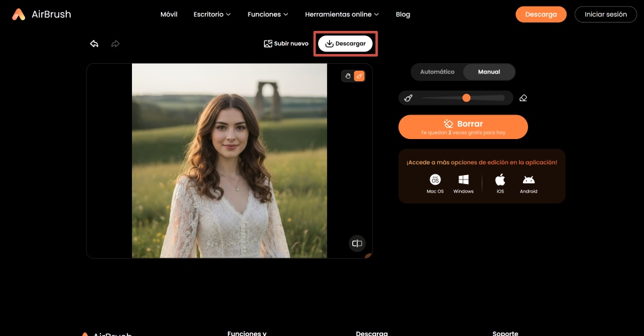The image size is (644, 336).
Task: Click Subir nuevo to upload image
Action: click(286, 44)
